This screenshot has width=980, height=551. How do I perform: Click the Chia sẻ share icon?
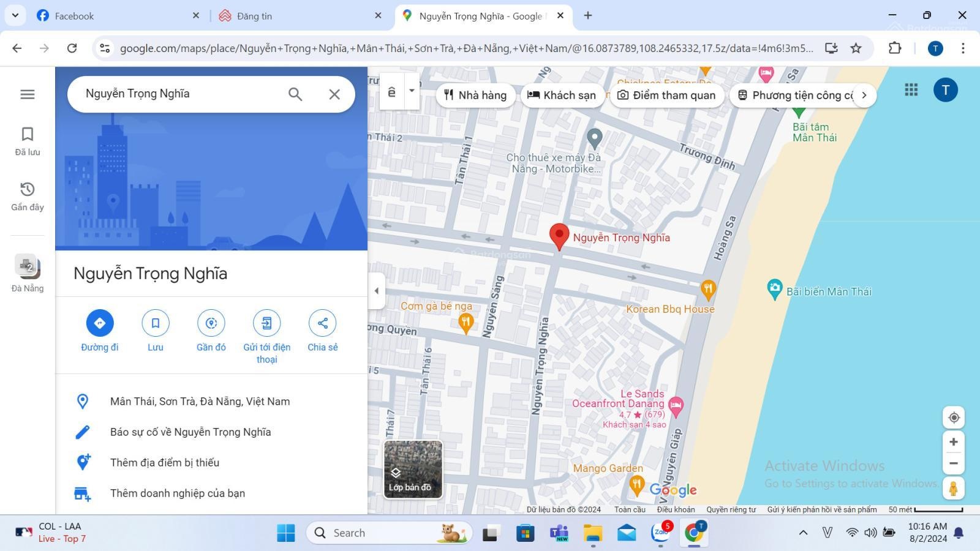tap(322, 323)
